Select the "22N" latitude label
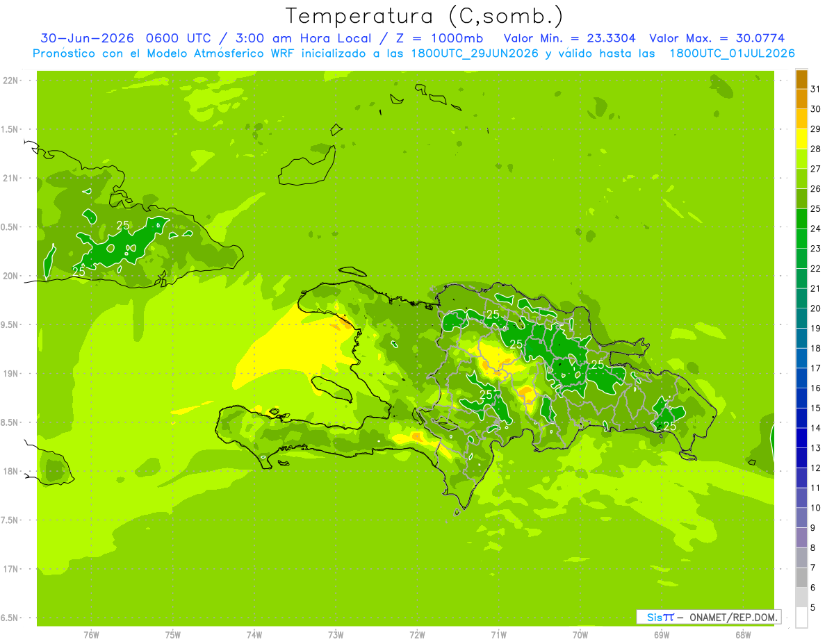This screenshot has width=834, height=644. (x=10, y=81)
